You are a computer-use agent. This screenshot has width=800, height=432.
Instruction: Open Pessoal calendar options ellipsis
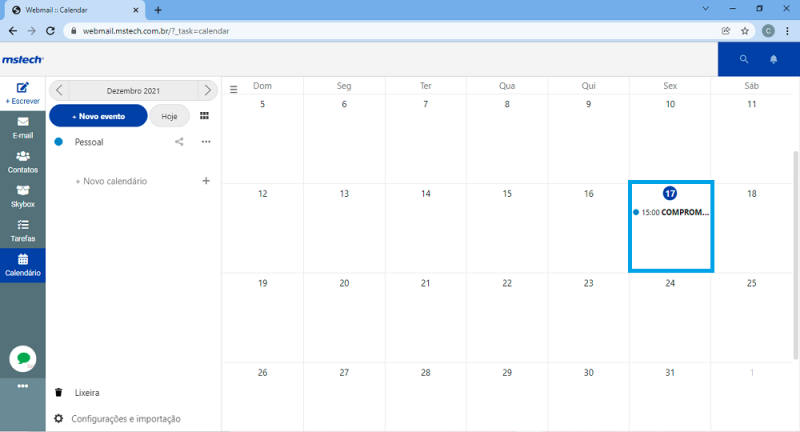pos(206,142)
